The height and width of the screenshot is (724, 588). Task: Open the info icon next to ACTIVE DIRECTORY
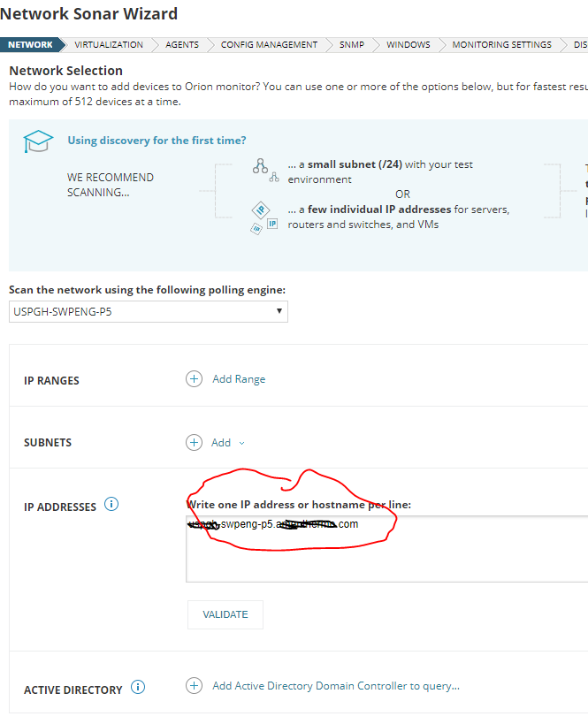pyautogui.click(x=138, y=687)
